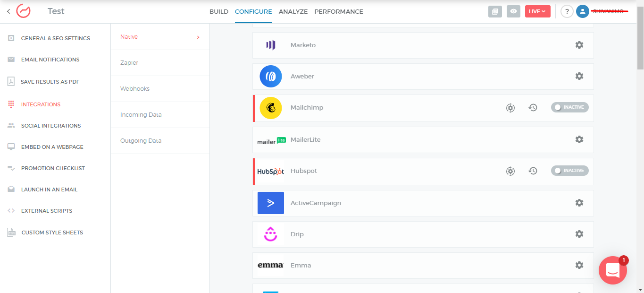Select Incoming Data option
This screenshot has height=293, width=644.
click(160, 115)
